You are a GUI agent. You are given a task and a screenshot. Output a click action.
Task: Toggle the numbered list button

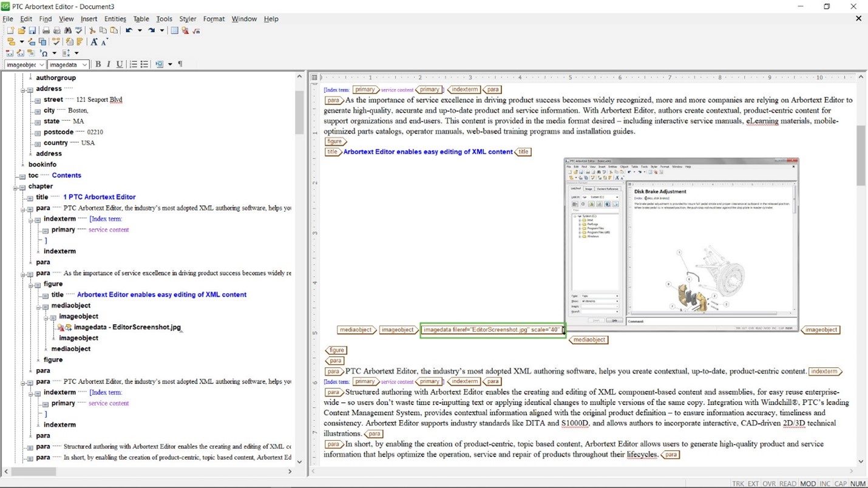[x=134, y=64]
